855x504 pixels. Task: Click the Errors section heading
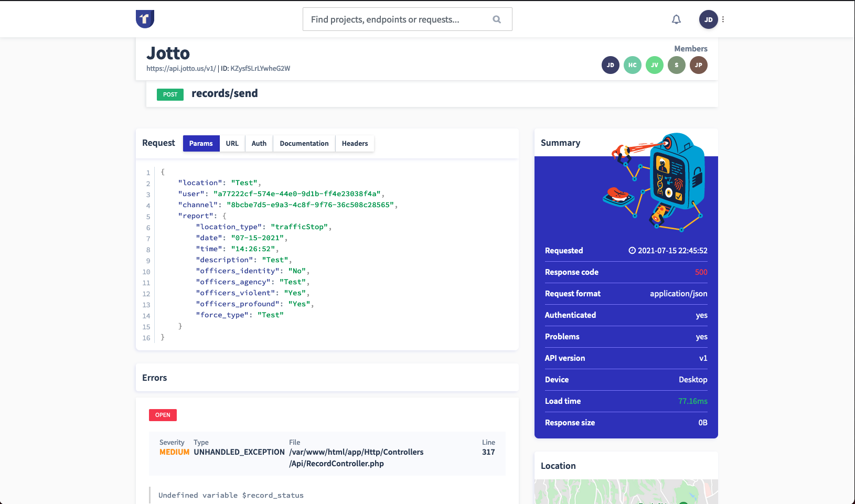point(155,378)
